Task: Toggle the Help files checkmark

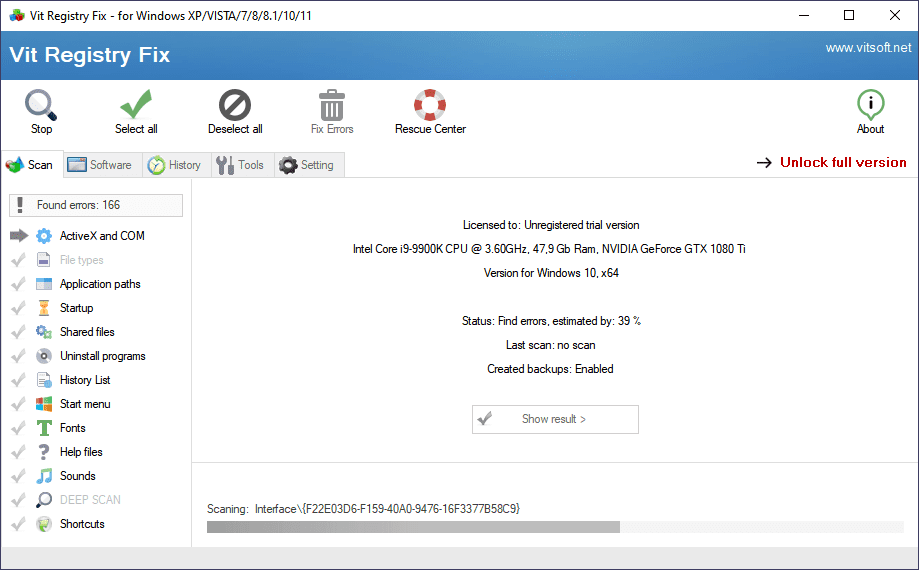Action: tap(18, 452)
